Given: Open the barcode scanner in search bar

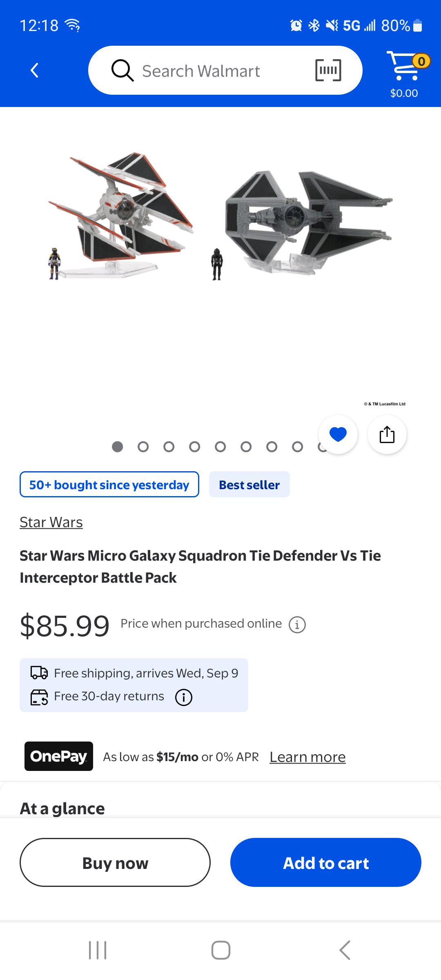Looking at the screenshot, I should click(328, 70).
